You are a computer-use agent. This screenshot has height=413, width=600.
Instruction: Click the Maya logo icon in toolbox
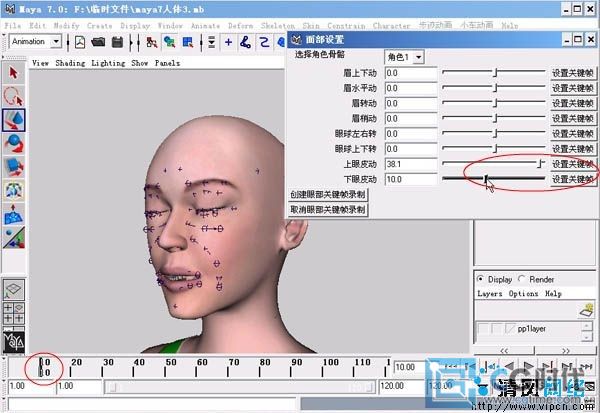[x=14, y=341]
